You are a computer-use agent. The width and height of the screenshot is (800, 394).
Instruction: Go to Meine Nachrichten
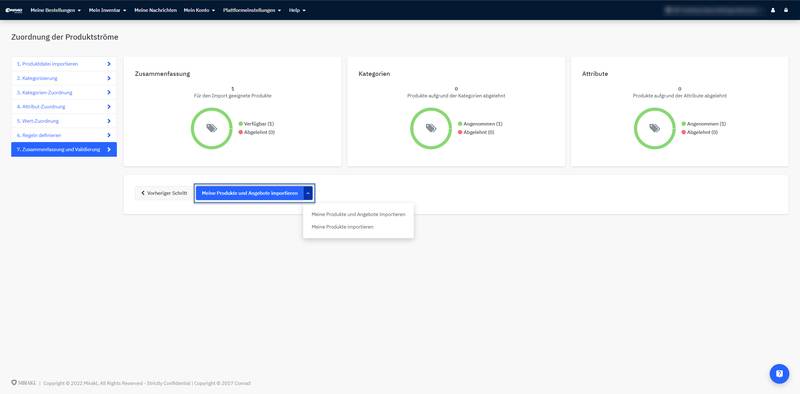click(x=155, y=10)
